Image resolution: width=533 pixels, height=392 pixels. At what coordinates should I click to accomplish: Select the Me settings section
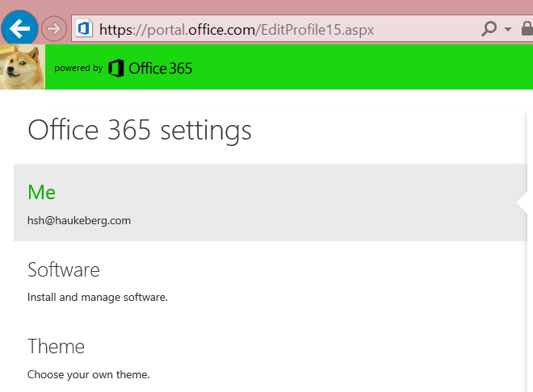coord(42,192)
